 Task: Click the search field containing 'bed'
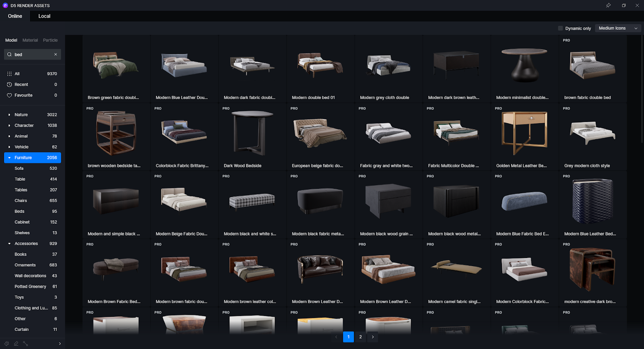coord(32,54)
